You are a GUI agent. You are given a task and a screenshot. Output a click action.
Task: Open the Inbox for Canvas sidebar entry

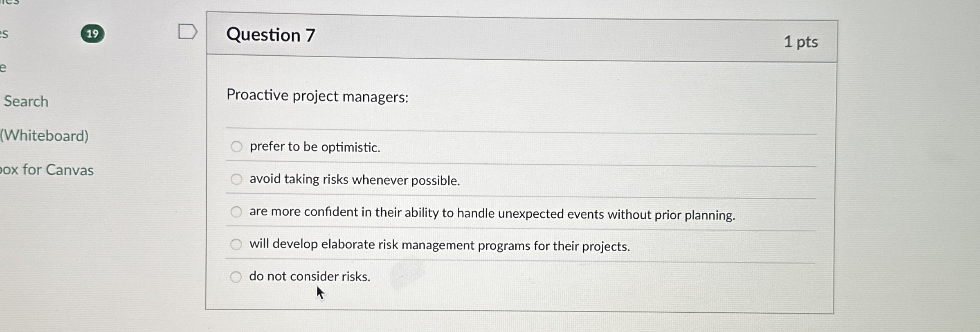(46, 170)
